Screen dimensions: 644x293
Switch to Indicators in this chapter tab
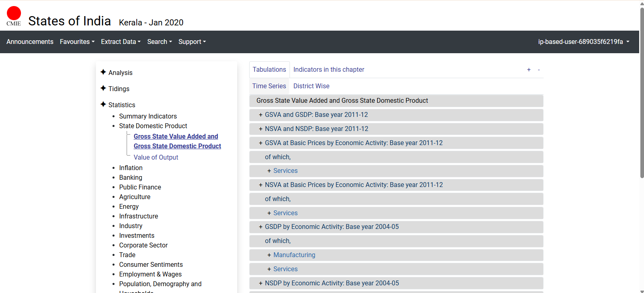tap(328, 70)
